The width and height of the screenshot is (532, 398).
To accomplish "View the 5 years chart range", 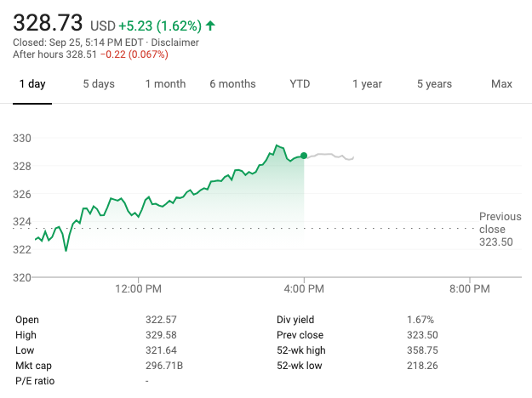I will [x=434, y=84].
